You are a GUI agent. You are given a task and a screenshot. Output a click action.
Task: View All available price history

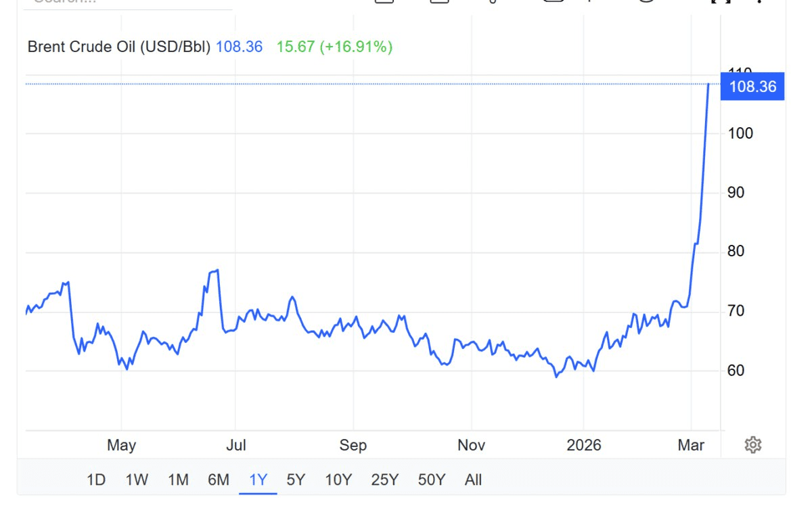[474, 480]
